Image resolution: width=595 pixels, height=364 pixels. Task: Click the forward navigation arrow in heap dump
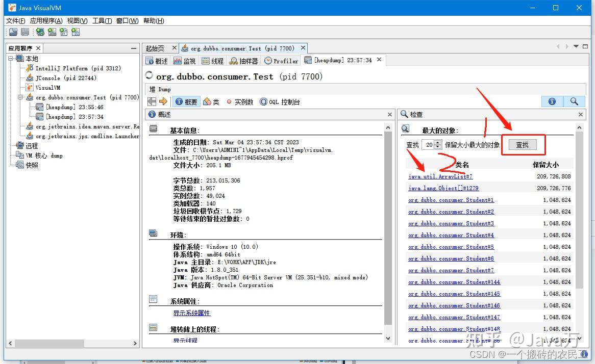click(x=162, y=101)
